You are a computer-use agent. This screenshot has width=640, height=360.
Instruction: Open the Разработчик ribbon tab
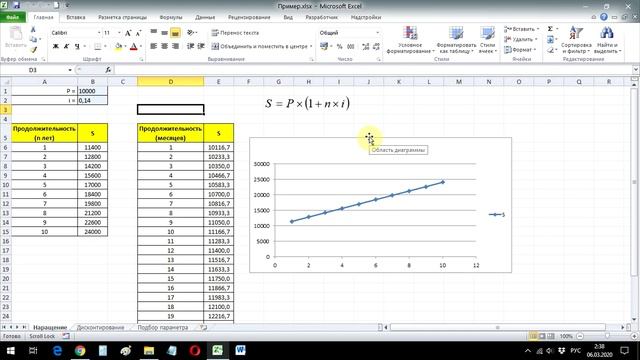click(x=322, y=18)
